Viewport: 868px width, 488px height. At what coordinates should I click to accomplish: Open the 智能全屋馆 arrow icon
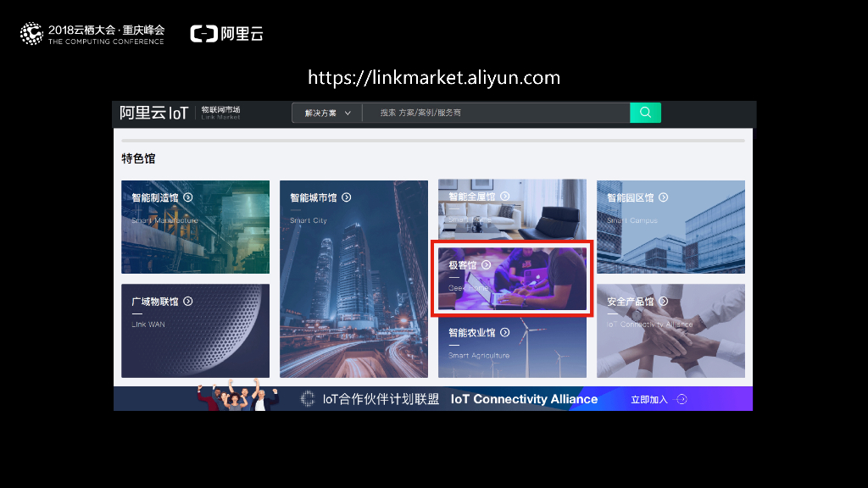click(x=505, y=197)
